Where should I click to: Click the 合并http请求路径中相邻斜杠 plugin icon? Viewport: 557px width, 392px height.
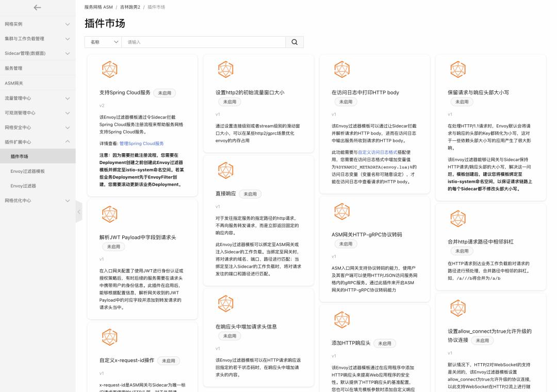coord(457,218)
